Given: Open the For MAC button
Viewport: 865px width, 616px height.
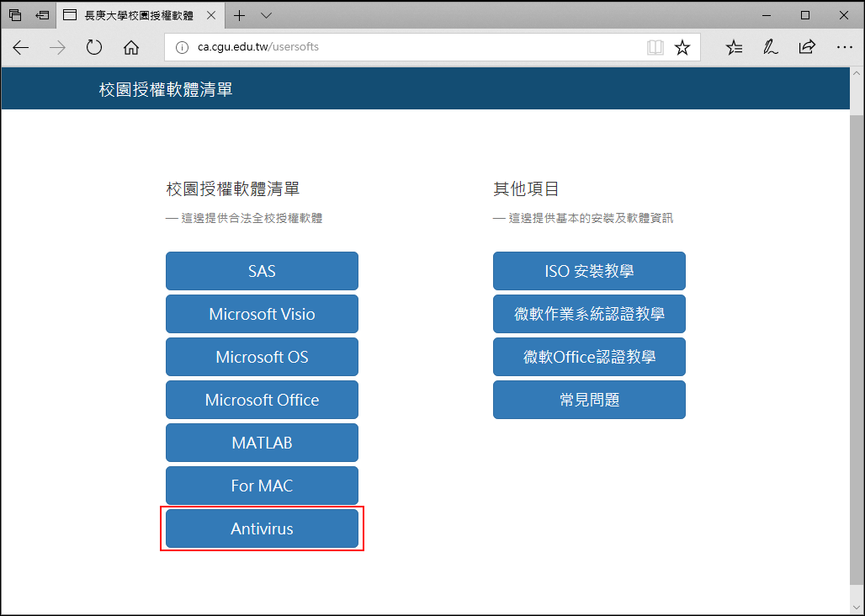Looking at the screenshot, I should tap(262, 486).
